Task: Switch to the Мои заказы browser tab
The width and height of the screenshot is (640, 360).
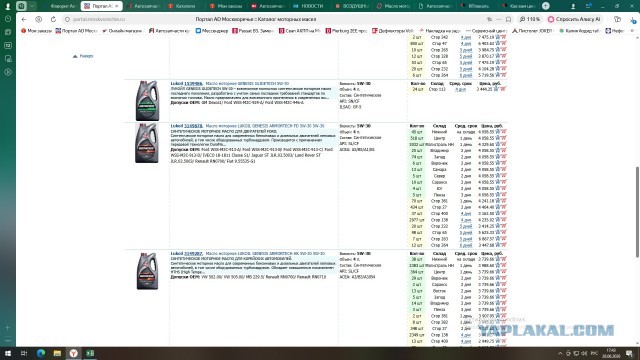Action: [226, 6]
